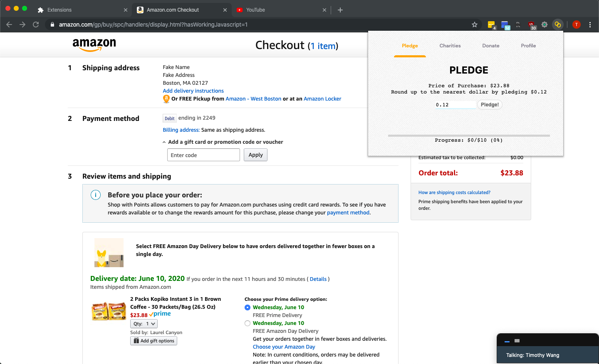This screenshot has width=599, height=364.
Task: Click the 1 item link in Checkout header
Action: tap(323, 46)
